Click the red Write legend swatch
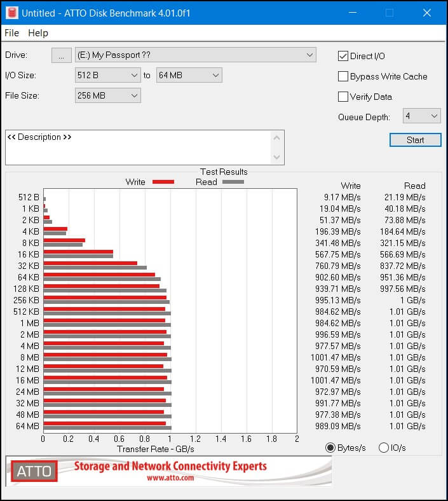448x501 pixels. click(x=163, y=182)
